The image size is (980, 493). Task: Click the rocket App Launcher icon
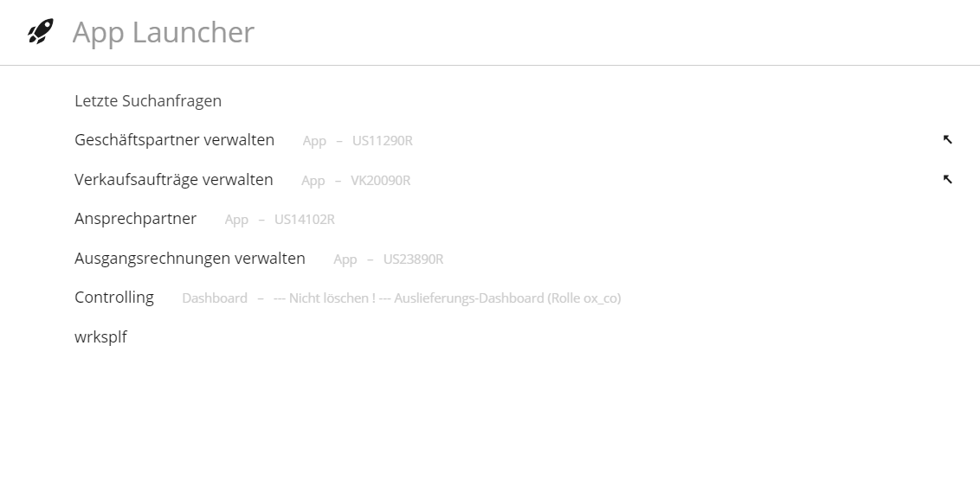(41, 31)
